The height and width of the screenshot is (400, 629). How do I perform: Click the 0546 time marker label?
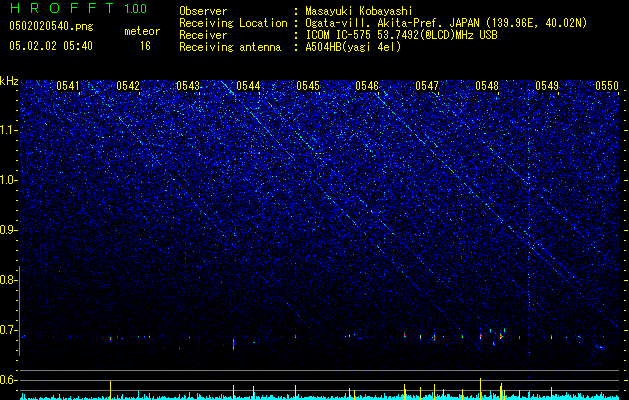(367, 86)
